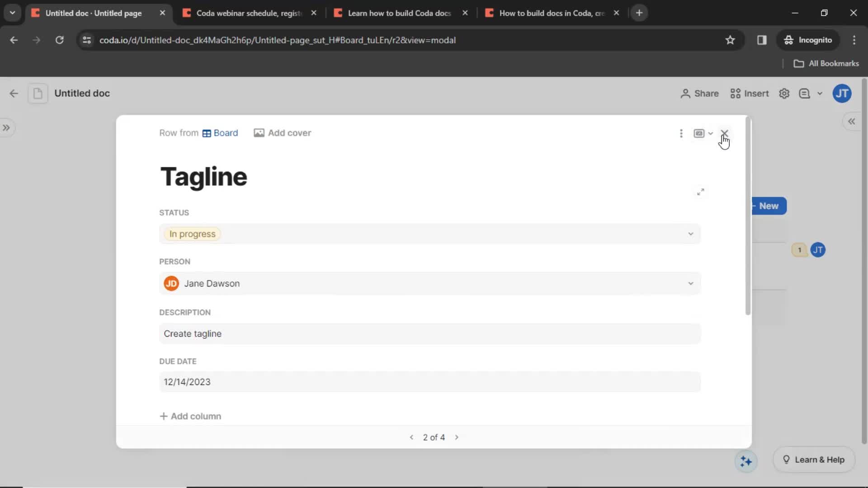Select the Learn how to build Coda docs tab

click(401, 13)
